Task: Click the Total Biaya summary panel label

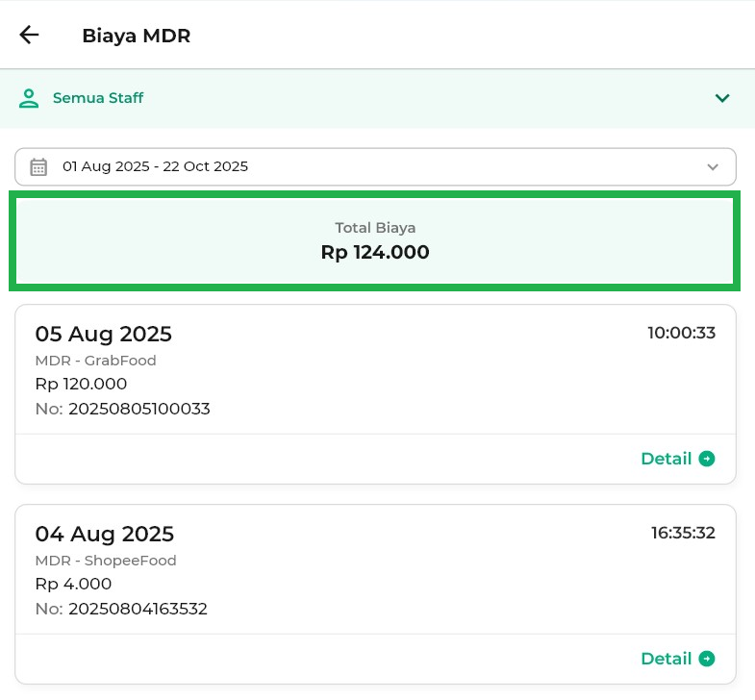Action: [x=375, y=228]
